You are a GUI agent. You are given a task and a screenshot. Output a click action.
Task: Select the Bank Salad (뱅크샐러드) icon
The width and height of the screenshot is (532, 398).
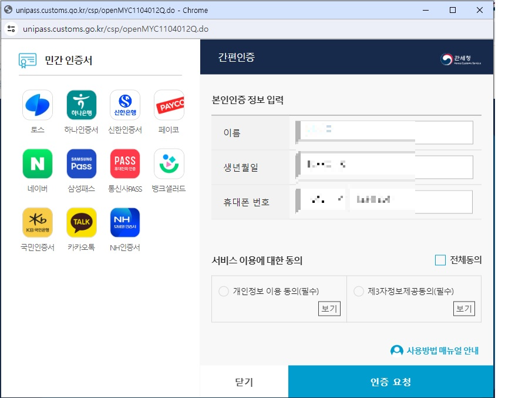[169, 163]
